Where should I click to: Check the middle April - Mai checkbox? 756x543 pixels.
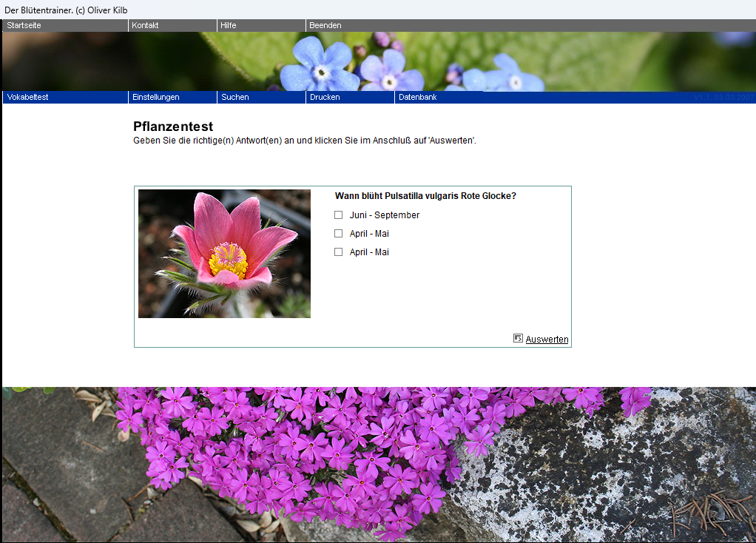point(339,234)
